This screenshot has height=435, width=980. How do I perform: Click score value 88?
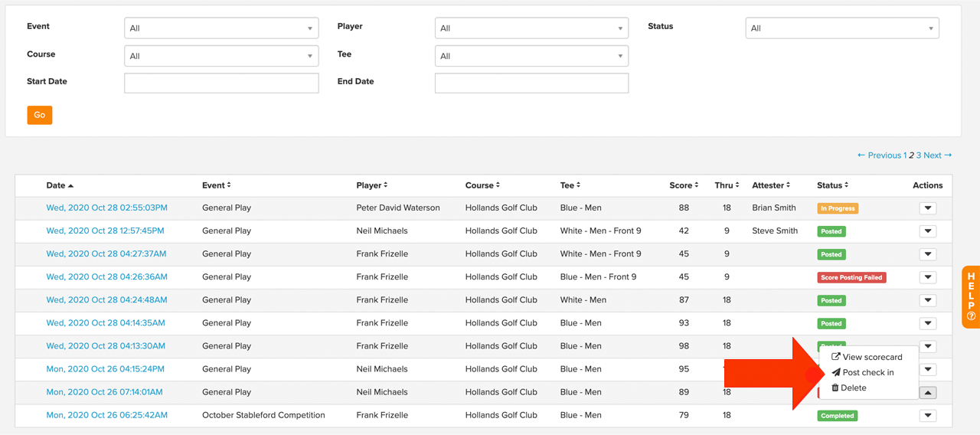coord(684,208)
